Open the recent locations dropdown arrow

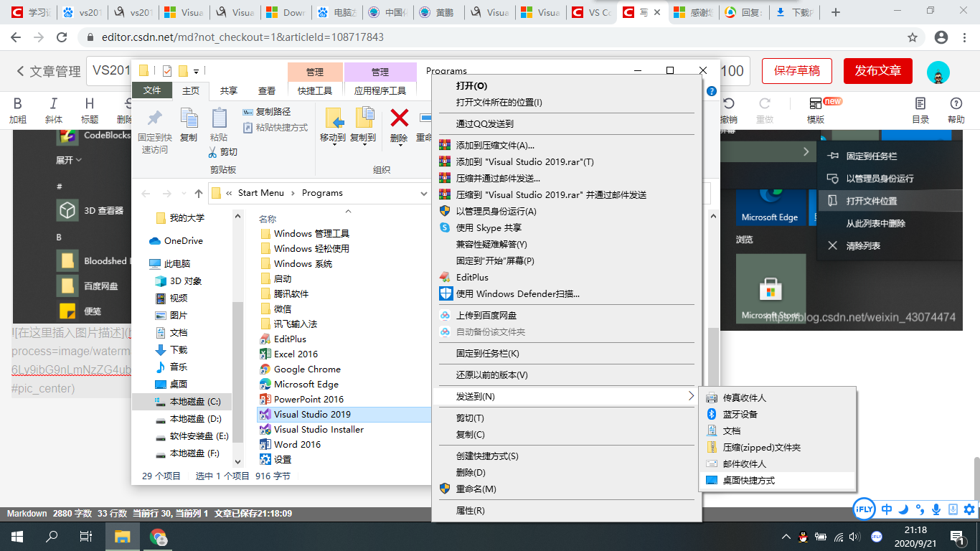click(x=184, y=194)
